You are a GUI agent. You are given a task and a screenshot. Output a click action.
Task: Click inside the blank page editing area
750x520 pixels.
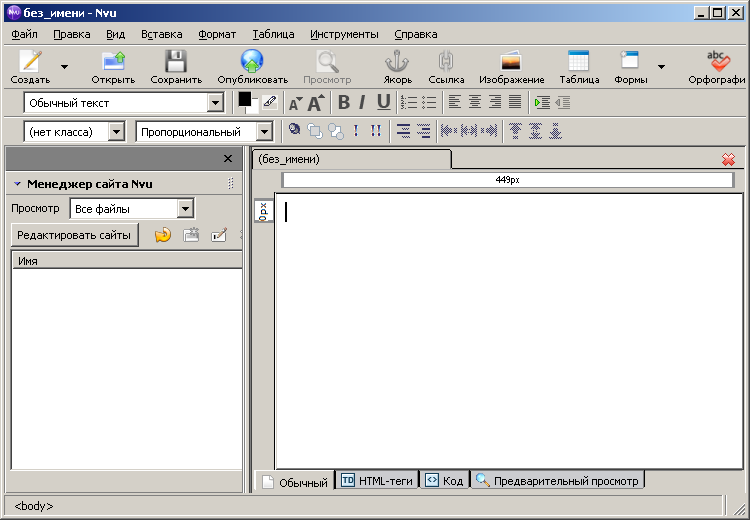pos(509,331)
